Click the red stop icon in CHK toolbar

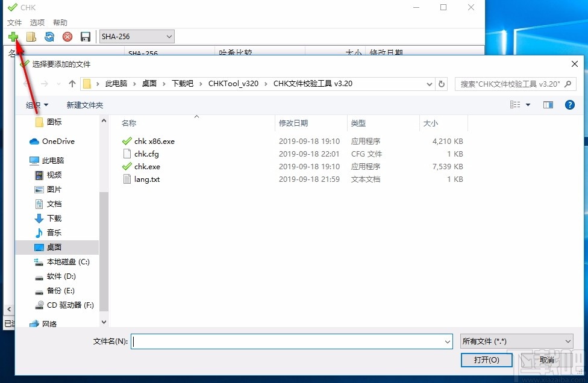pos(67,36)
